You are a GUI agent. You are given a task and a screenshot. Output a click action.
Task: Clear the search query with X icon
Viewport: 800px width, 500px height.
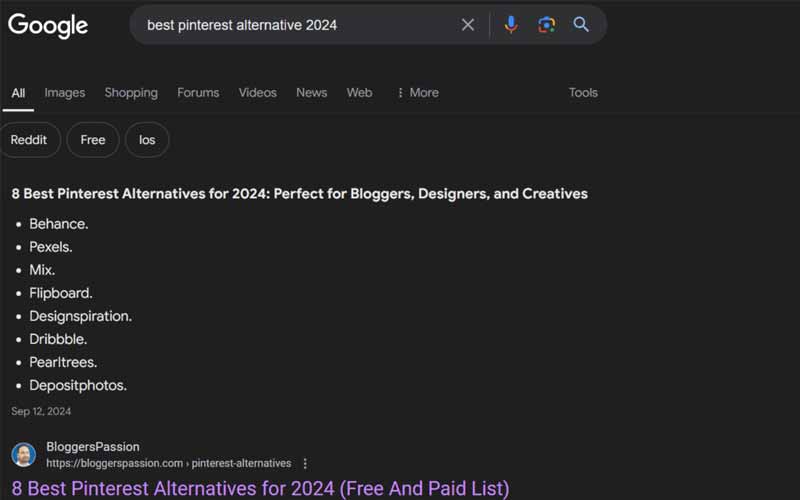(467, 24)
